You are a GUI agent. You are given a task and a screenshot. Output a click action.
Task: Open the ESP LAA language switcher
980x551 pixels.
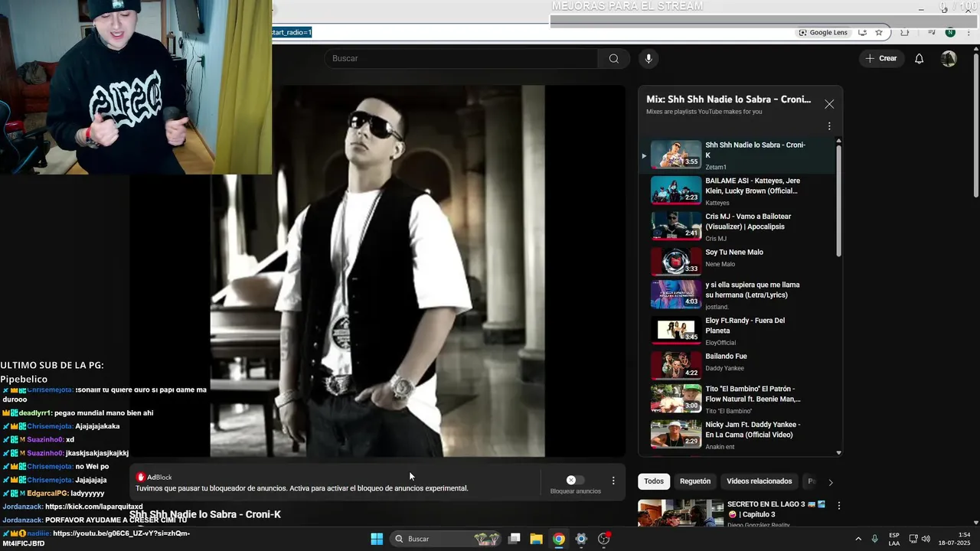[x=894, y=539]
